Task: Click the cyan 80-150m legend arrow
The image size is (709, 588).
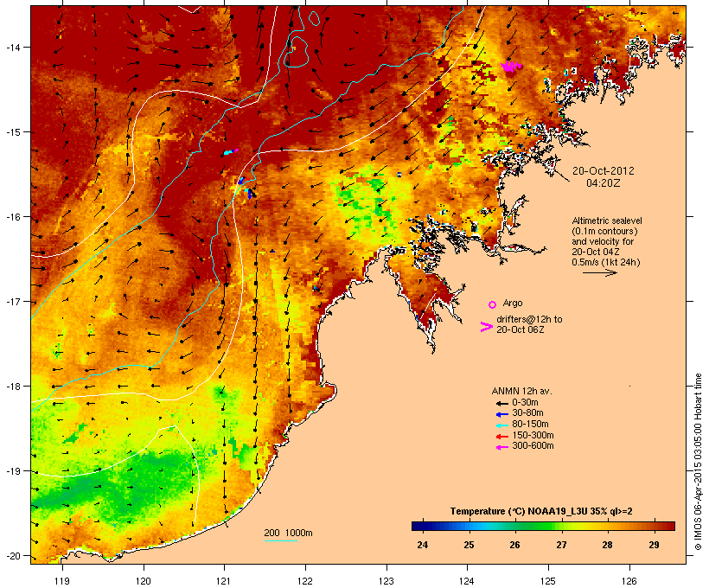Action: coord(501,425)
